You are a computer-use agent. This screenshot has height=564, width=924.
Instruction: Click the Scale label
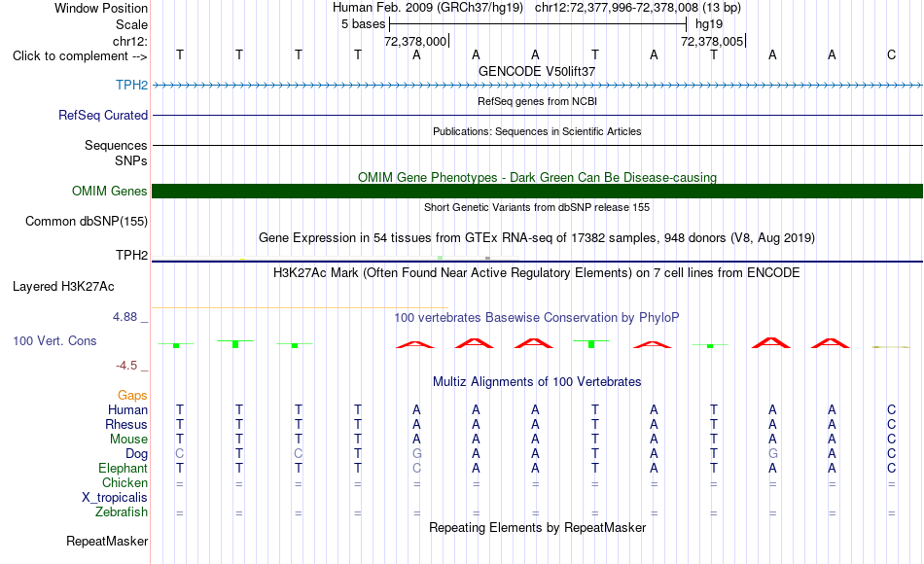[131, 24]
